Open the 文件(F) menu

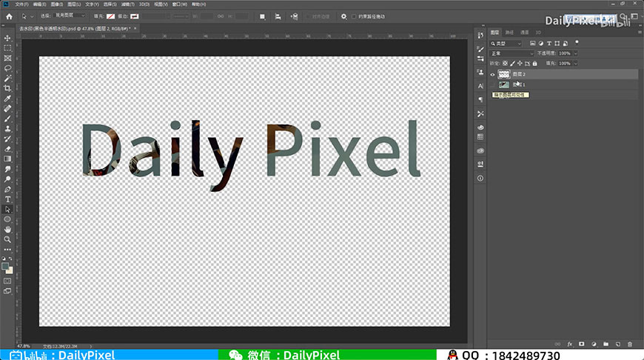[21, 4]
